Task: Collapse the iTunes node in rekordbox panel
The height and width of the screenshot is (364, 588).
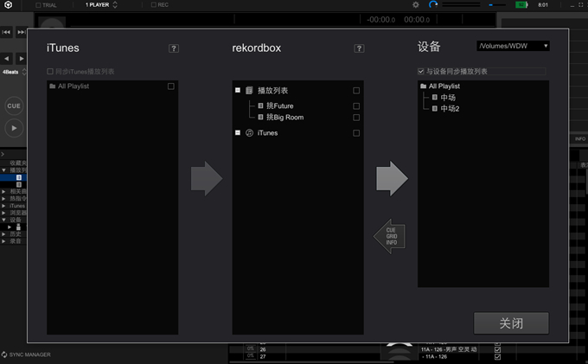Action: tap(238, 133)
